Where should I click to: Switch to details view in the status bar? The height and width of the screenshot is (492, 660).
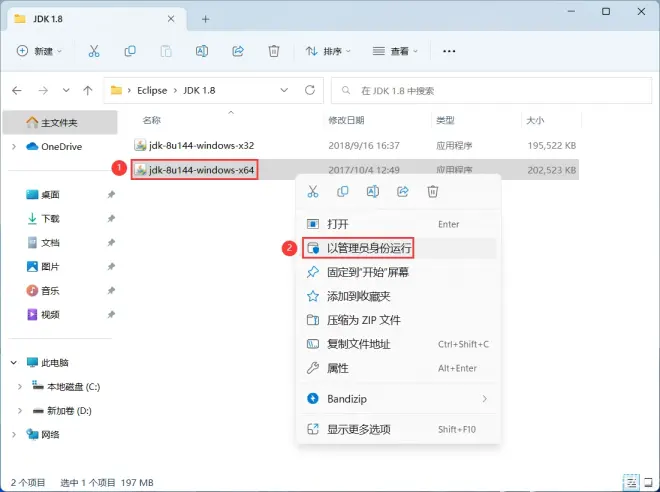click(x=631, y=483)
